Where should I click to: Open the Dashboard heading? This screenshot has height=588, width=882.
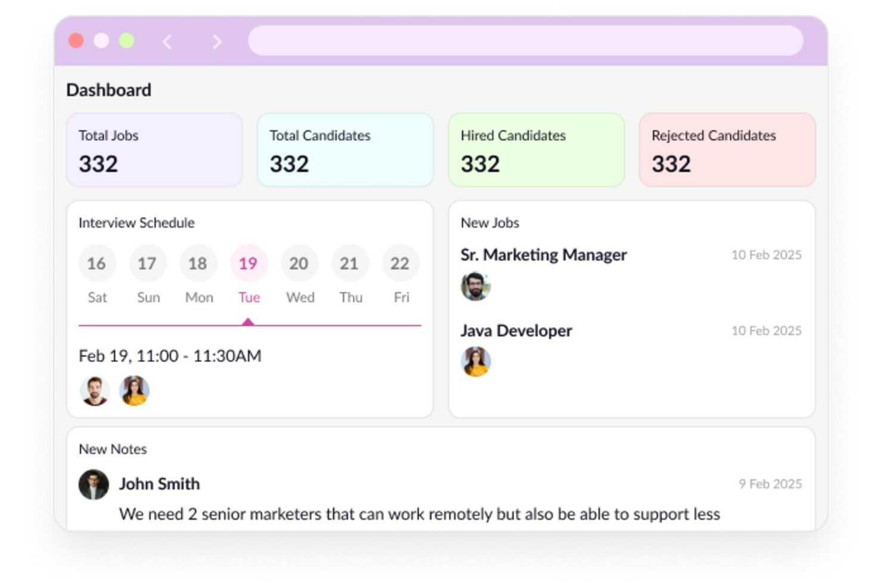click(x=108, y=89)
